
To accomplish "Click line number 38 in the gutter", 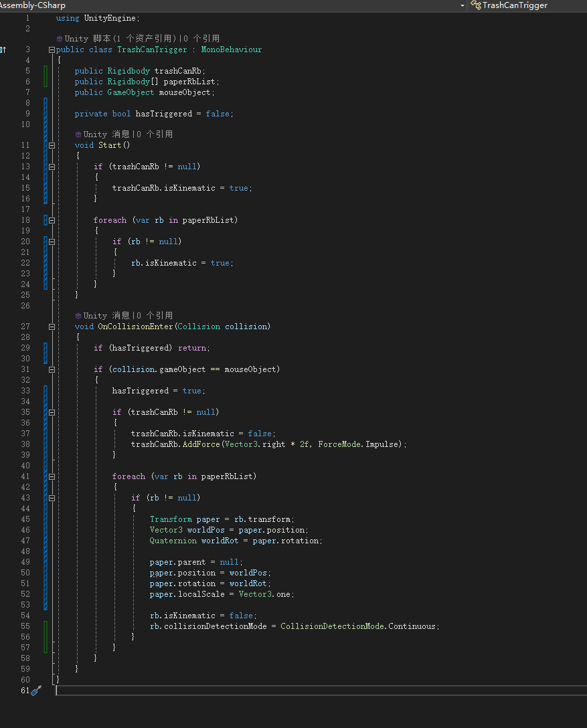I will (x=25, y=444).
